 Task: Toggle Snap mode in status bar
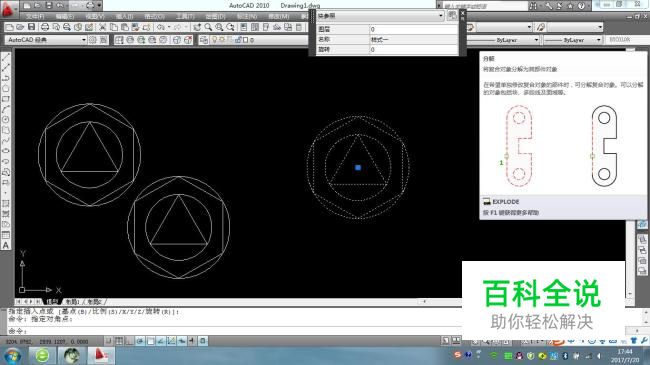point(109,341)
